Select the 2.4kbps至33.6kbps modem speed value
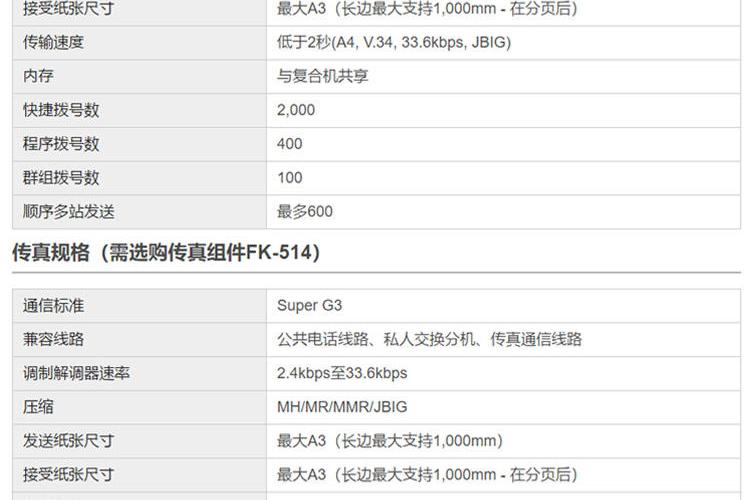 pos(342,373)
